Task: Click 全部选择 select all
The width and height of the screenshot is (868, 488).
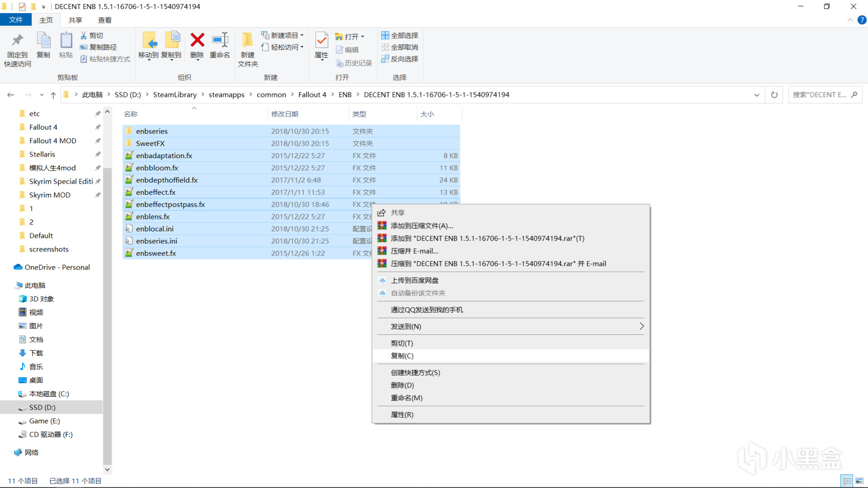Action: (x=400, y=35)
